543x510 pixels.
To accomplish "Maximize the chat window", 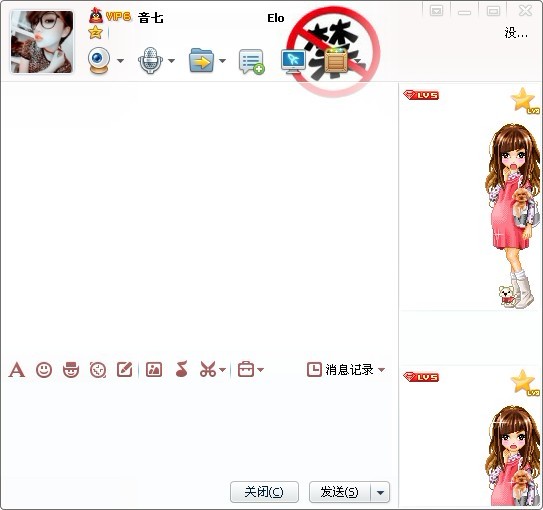I will (493, 11).
